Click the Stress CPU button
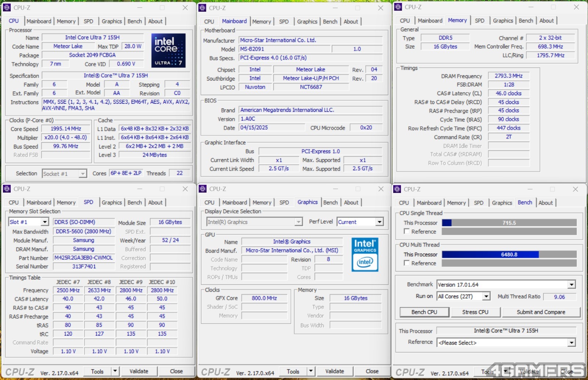Image resolution: width=588 pixels, height=380 pixels. click(475, 312)
